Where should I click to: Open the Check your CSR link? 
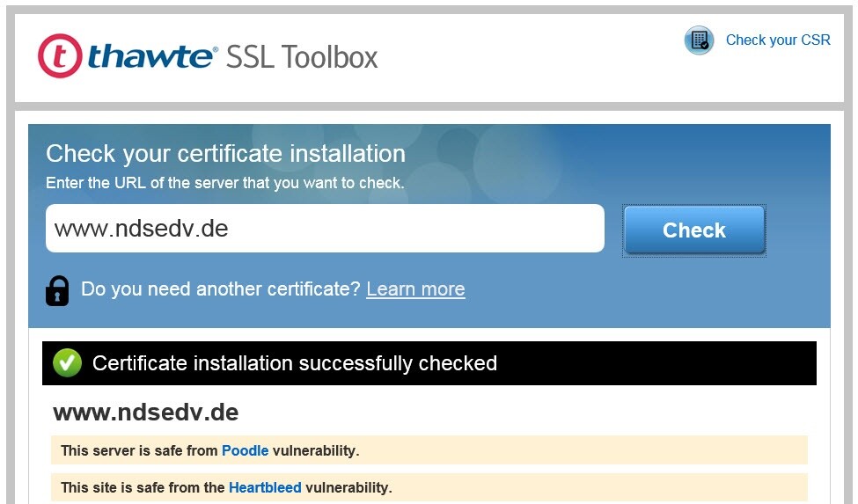[x=777, y=40]
